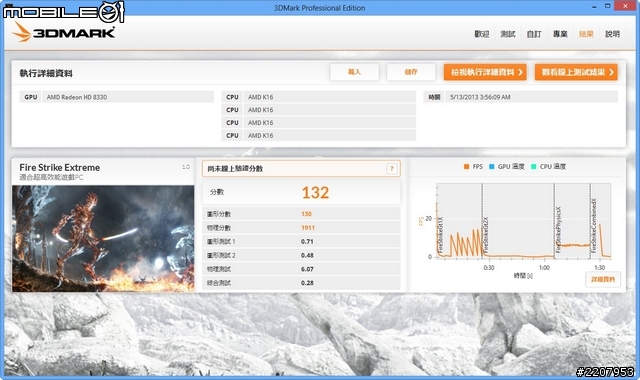Click the 物理分數 value 1911
Viewport: 640px width, 380px height.
308,228
